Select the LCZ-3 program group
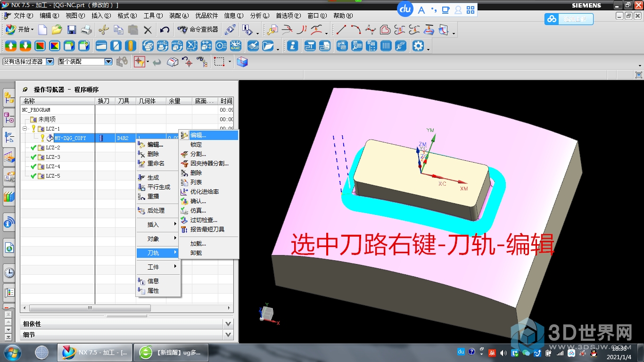The height and width of the screenshot is (362, 644). pyautogui.click(x=53, y=157)
